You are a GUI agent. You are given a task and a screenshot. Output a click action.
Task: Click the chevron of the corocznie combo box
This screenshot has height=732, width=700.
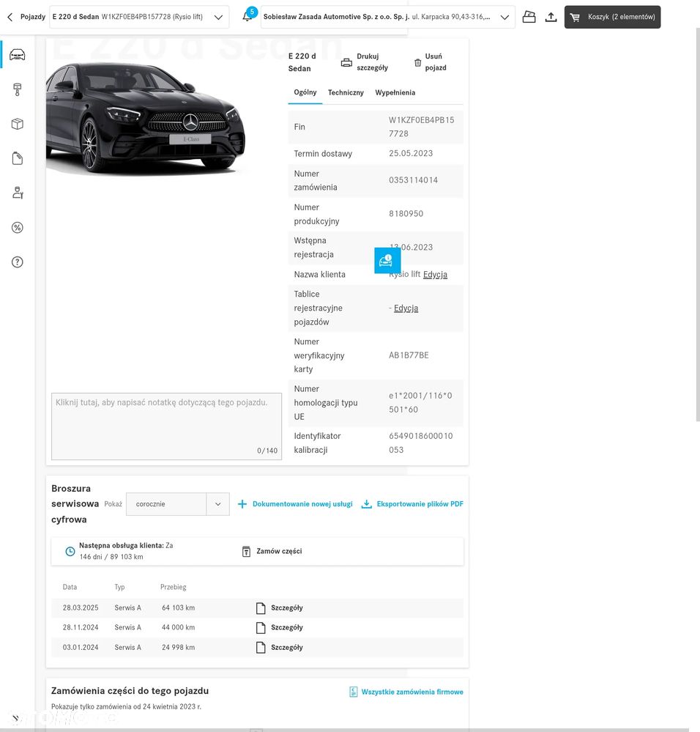(217, 504)
